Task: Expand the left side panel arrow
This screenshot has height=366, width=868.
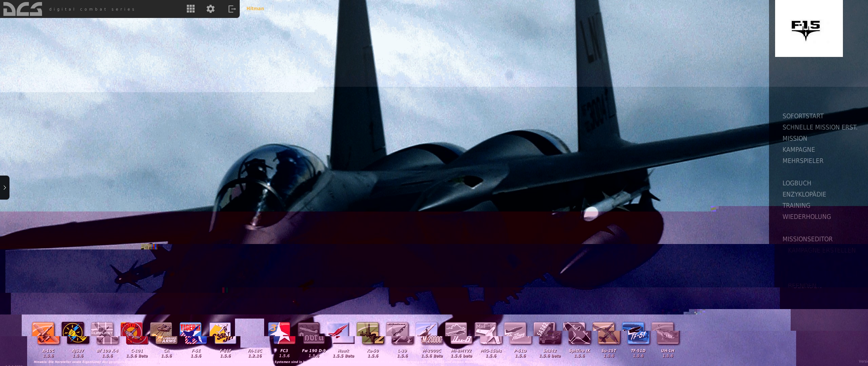Action: [x=4, y=187]
